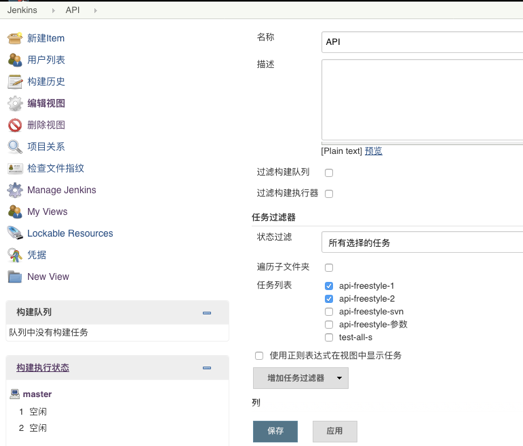The width and height of the screenshot is (523, 446).
Task: Open the 凭据 link
Action: pos(37,255)
